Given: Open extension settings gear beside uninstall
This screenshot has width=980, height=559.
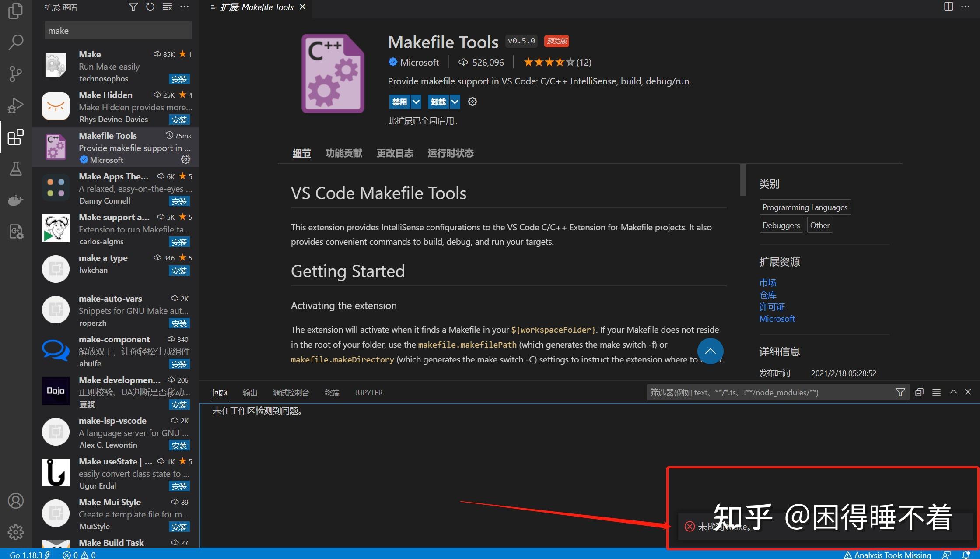Looking at the screenshot, I should click(472, 102).
